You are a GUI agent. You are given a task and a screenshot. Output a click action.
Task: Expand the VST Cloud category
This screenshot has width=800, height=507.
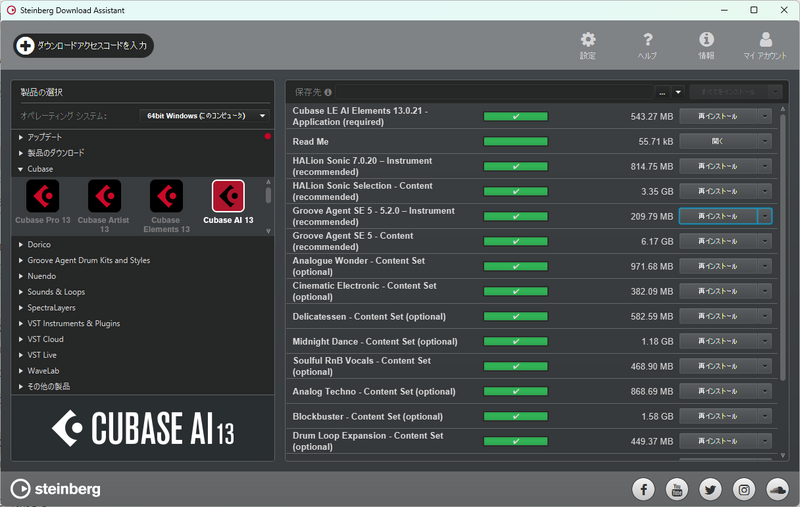coord(21,339)
